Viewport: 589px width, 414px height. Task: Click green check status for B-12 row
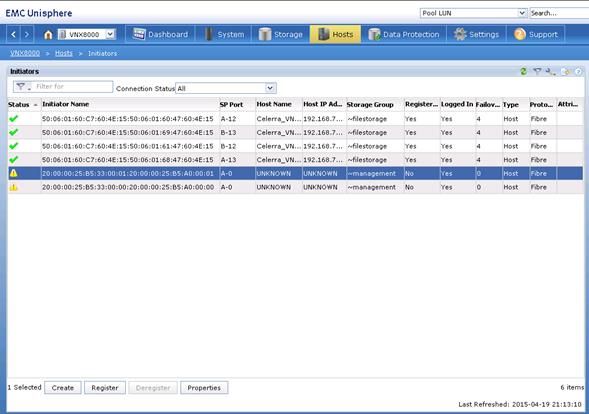[x=14, y=146]
